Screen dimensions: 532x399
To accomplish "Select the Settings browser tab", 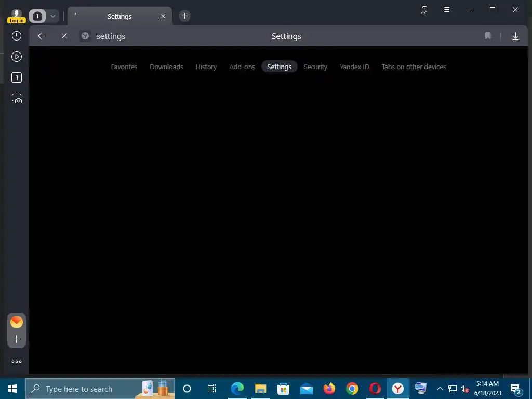I will tap(119, 16).
